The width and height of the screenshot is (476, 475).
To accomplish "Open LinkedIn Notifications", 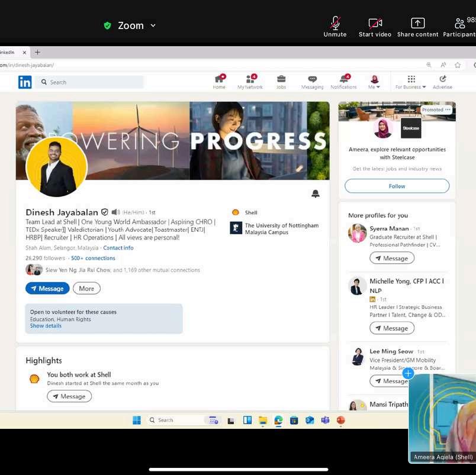I will [343, 82].
